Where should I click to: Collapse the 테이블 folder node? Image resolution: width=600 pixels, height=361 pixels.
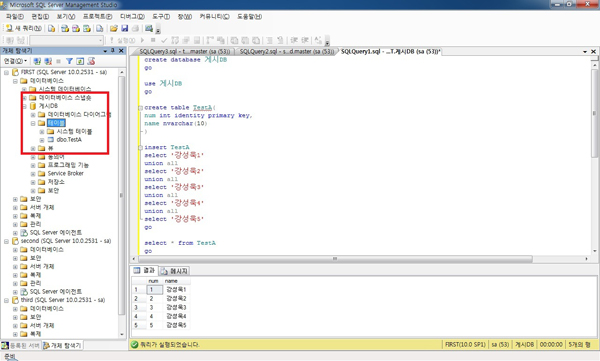(x=33, y=123)
